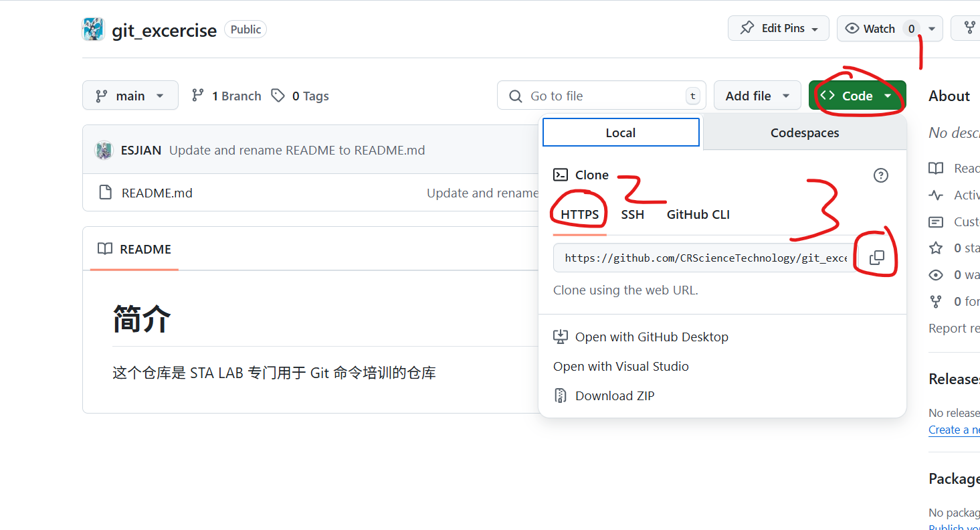
Task: Focus the Go to file search field
Action: tap(601, 96)
